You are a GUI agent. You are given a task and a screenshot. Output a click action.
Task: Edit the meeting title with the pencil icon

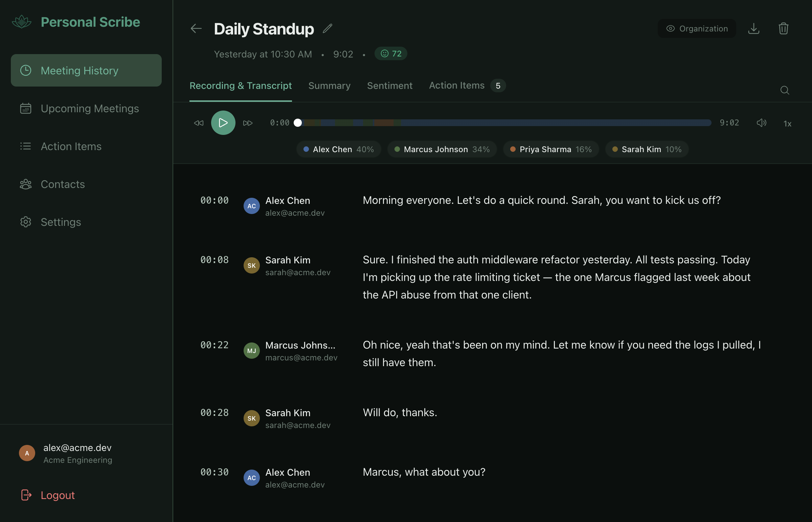(327, 28)
